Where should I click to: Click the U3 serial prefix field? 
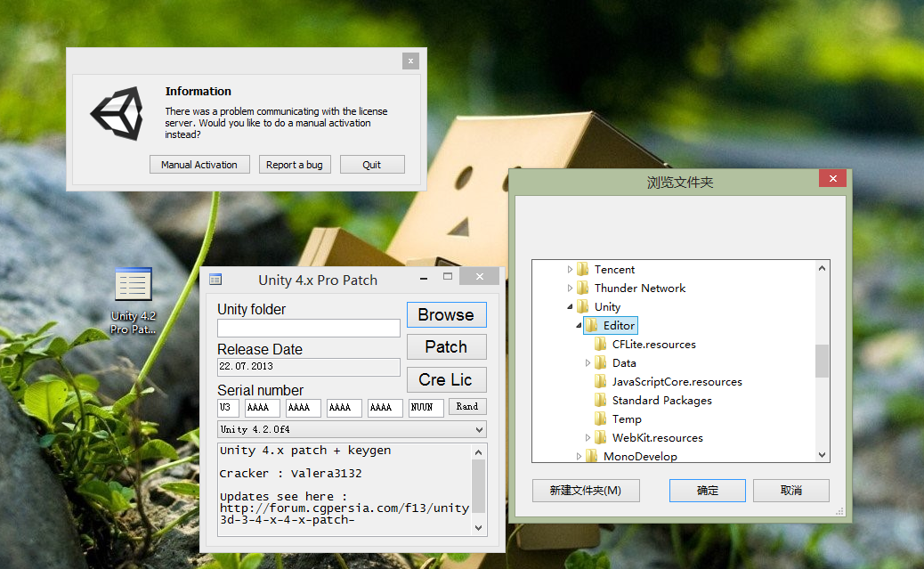pos(228,408)
